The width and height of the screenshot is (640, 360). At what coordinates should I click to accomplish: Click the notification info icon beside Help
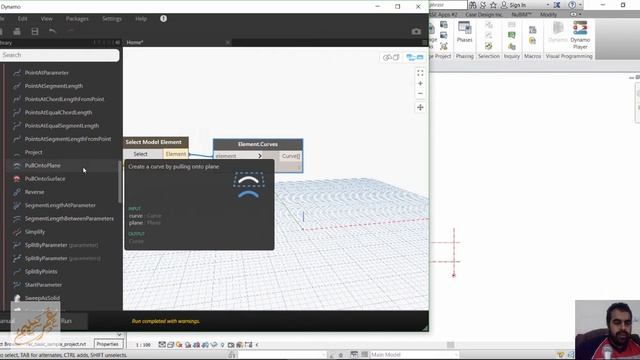[x=163, y=18]
